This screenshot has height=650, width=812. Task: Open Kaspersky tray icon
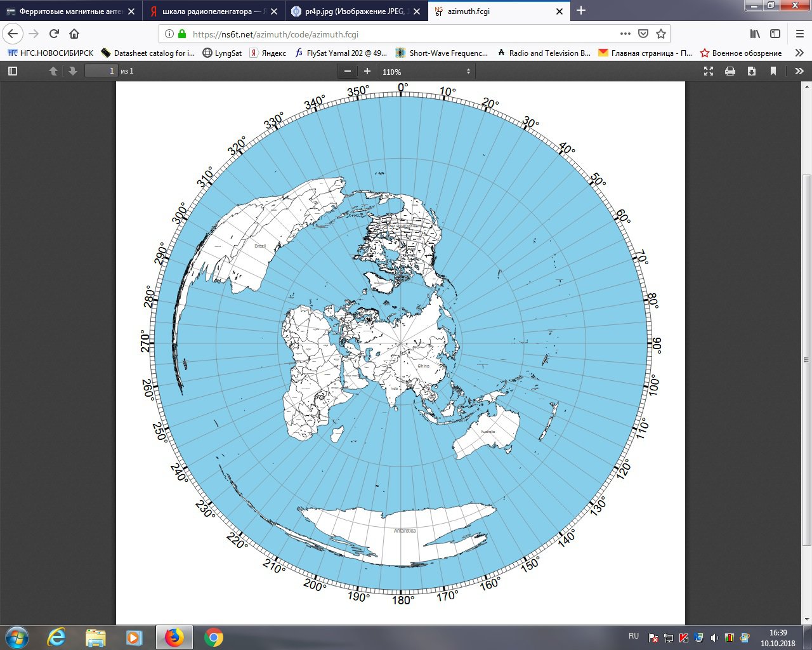tap(684, 638)
